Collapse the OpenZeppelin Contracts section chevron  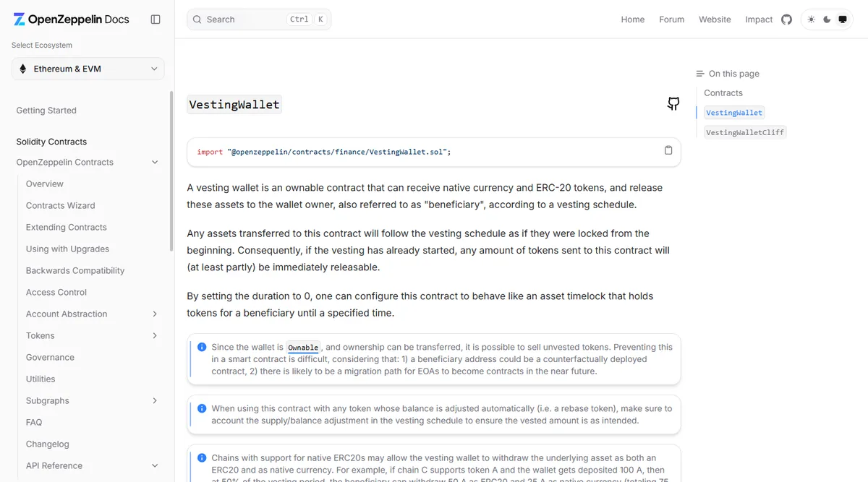pos(155,163)
